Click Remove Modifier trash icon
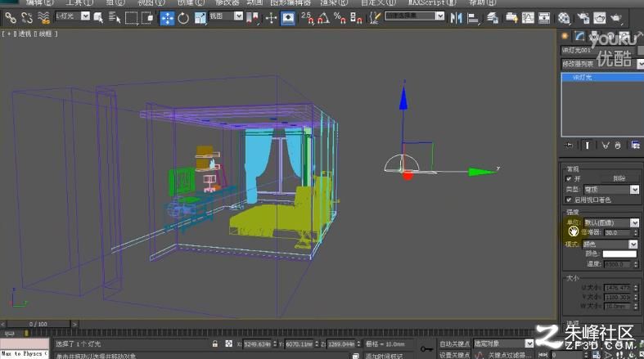 (x=618, y=146)
